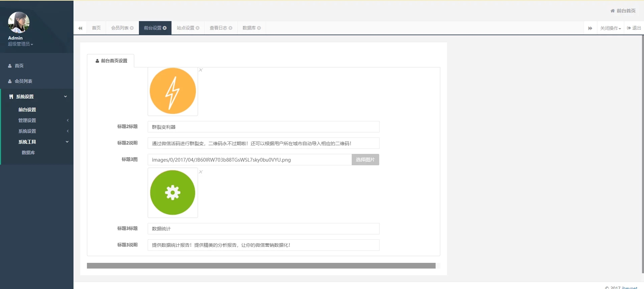
Task: Open the 超级管理员 role dropdown
Action: (x=20, y=44)
